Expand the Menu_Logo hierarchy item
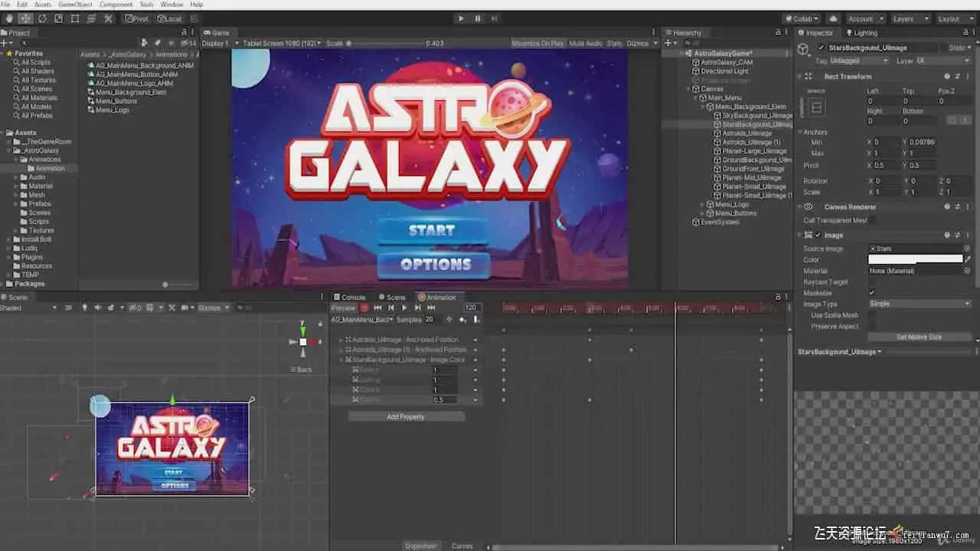The image size is (980, 551). (x=703, y=204)
